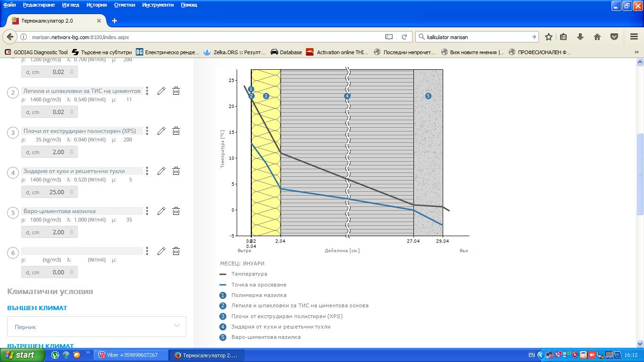Open the Firefox downloads arrow icon
This screenshot has height=362, width=644.
pyautogui.click(x=580, y=37)
